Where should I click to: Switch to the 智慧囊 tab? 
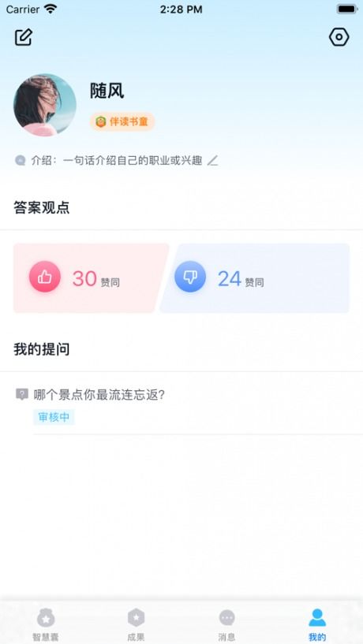pos(46,624)
